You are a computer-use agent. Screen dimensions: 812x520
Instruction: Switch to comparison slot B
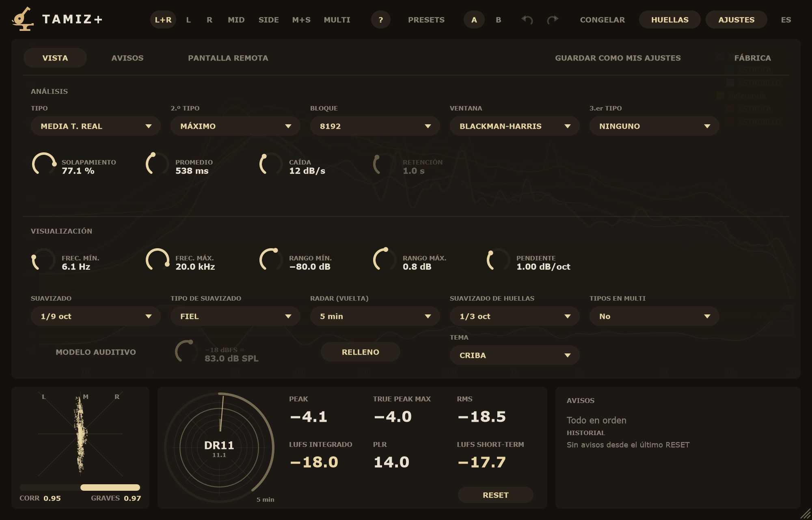[499, 19]
